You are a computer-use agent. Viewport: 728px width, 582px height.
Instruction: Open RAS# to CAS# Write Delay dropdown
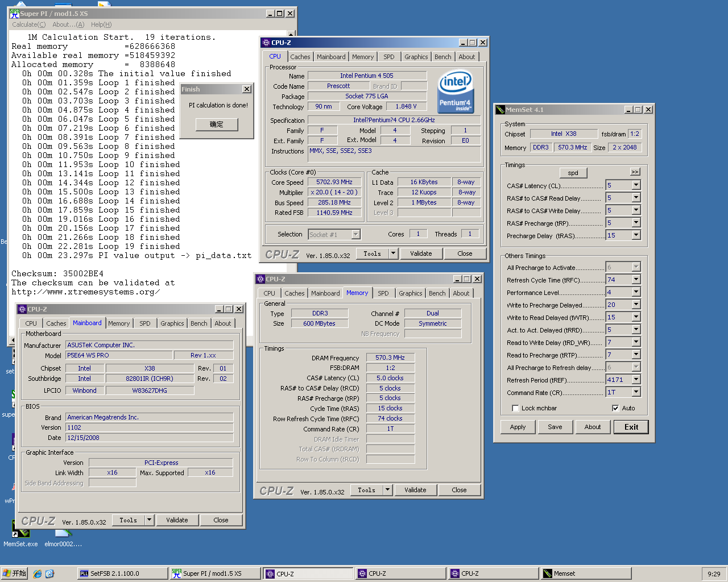(x=636, y=210)
